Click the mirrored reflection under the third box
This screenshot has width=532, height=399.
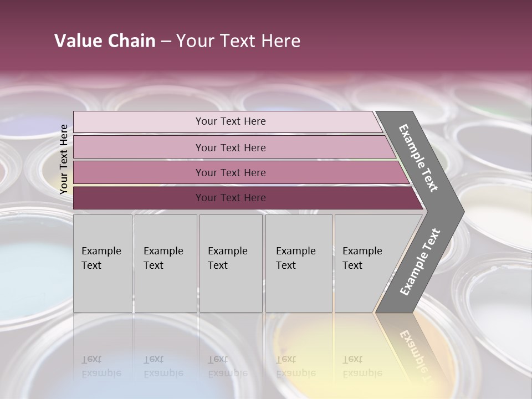coord(228,367)
